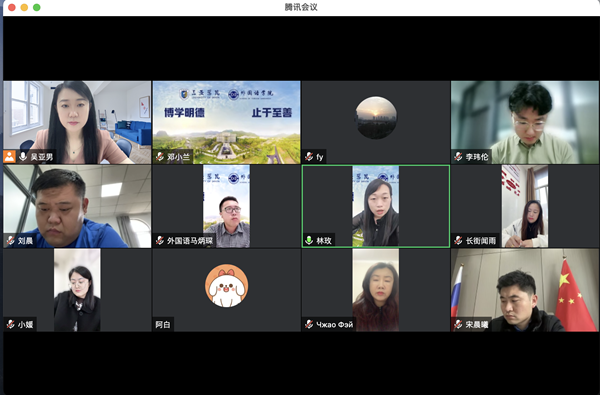Screen dimensions: 600x395
Task: Click the muted mic icon next to Чжао Фэй
Action: point(309,324)
